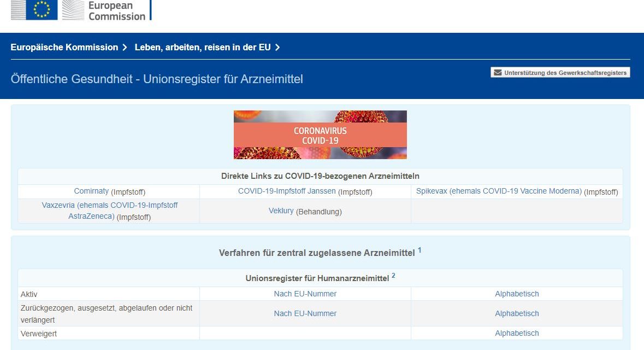Click the European Commission text logo
Screen dimensions: 644x350
tap(117, 11)
